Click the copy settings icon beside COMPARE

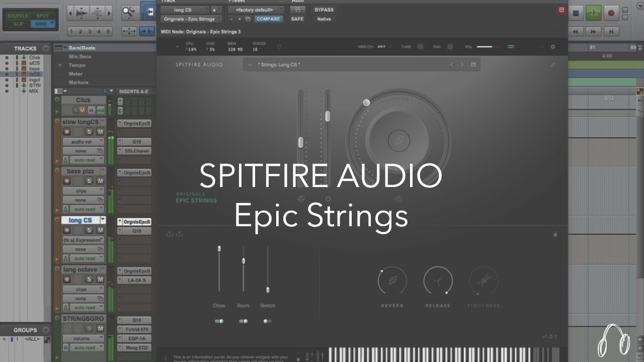248,19
